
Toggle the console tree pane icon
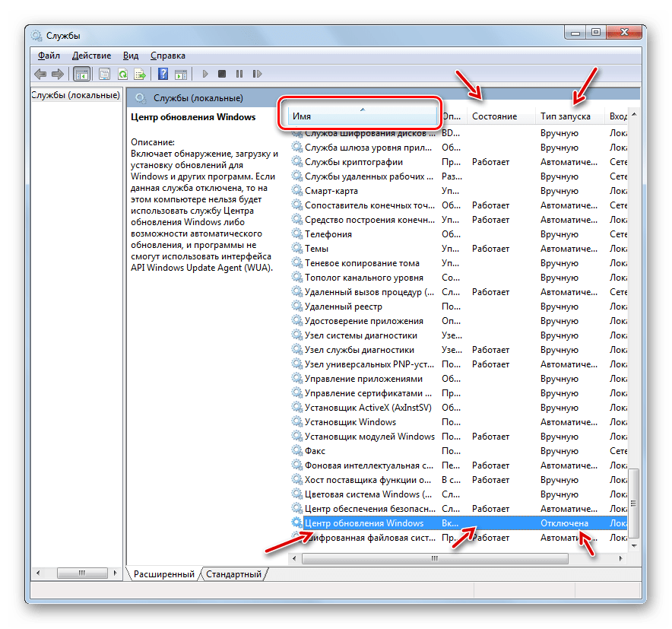point(81,75)
